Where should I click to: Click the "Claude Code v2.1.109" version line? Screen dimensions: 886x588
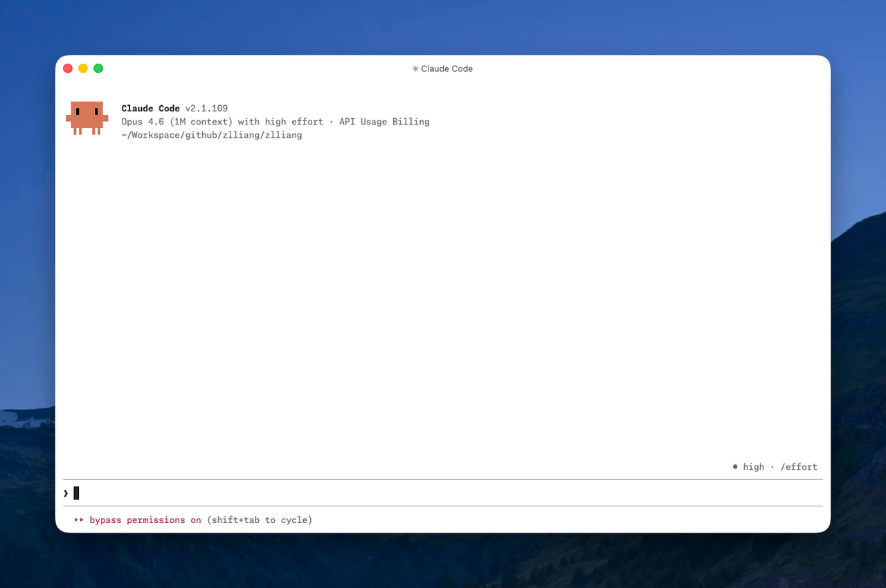174,109
